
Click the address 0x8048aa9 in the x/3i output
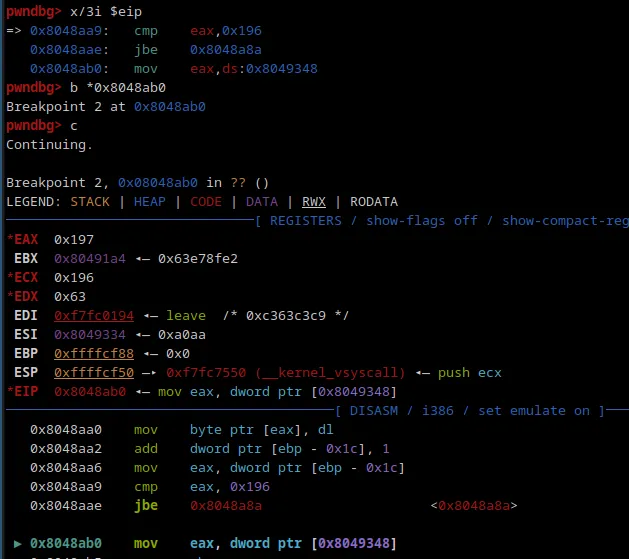click(x=66, y=31)
